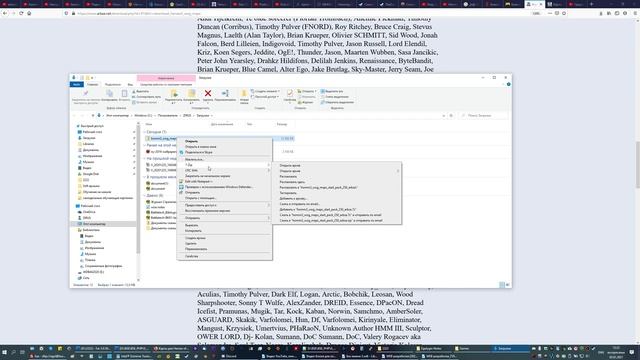640x360 pixels.
Task: Choose Open in new window in context menu
Action: pos(224,147)
